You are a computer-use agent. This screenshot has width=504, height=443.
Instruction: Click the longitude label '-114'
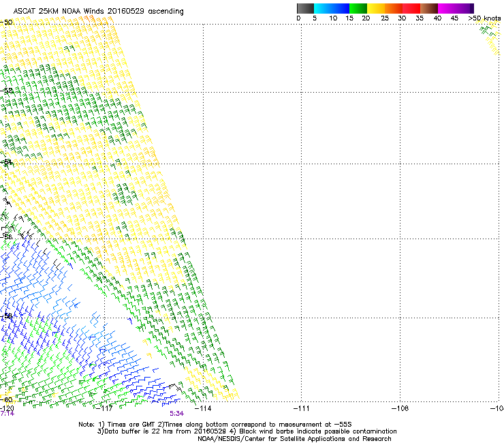[203, 408]
